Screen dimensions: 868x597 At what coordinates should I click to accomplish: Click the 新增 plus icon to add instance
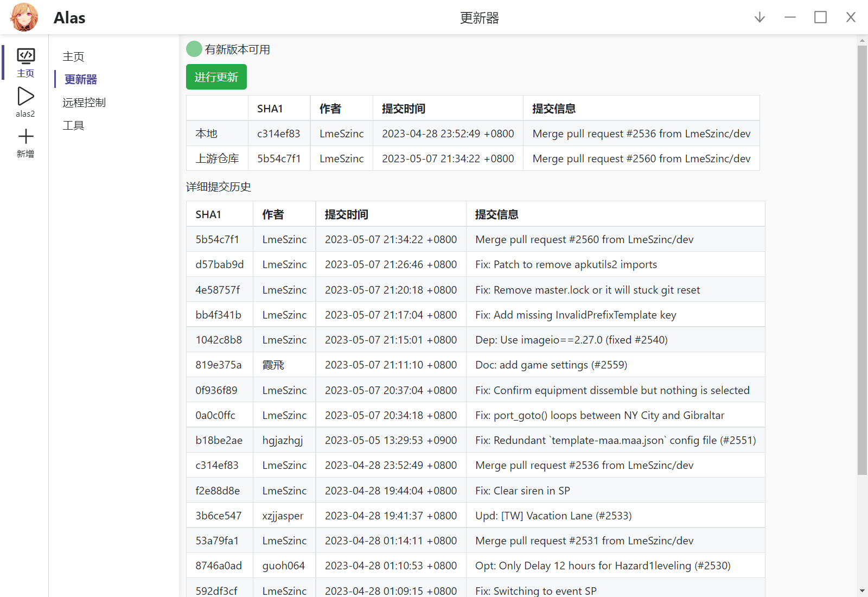coord(25,137)
